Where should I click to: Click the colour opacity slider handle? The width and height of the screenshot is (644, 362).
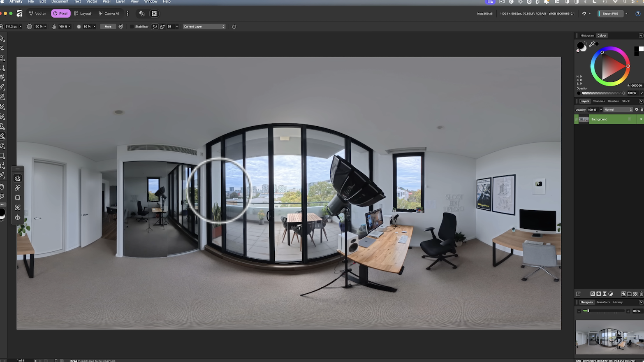[624, 93]
